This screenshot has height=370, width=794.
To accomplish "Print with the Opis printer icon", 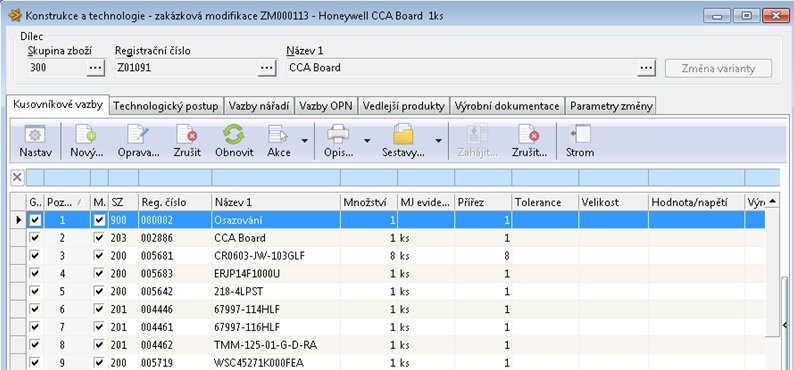I will point(338,142).
